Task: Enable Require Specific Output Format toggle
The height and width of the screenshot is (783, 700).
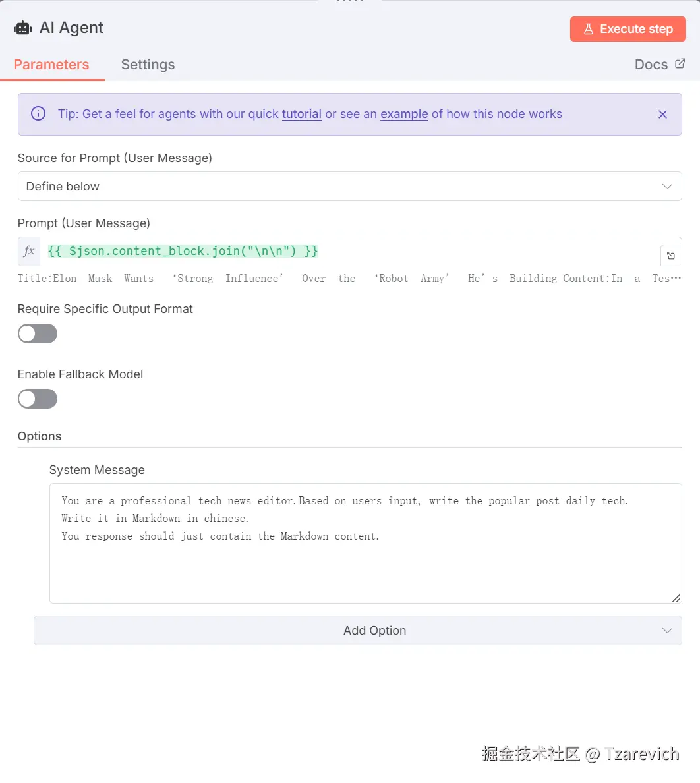Action: tap(38, 333)
